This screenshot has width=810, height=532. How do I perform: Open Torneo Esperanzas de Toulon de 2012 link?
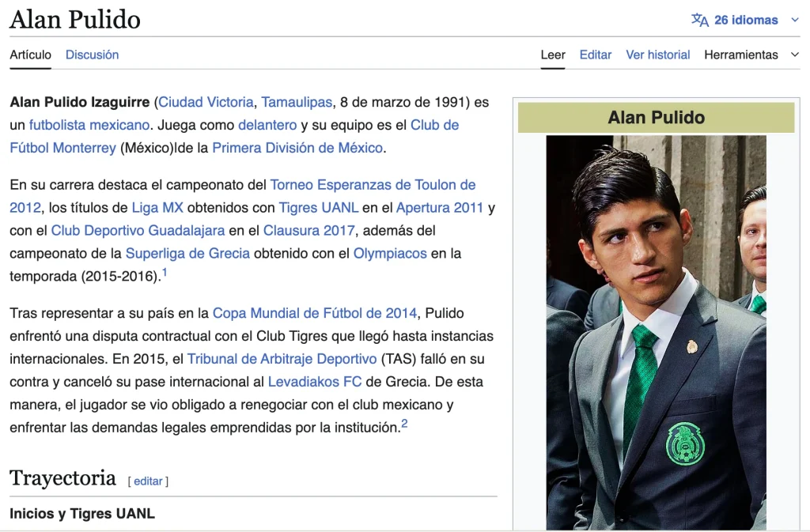(373, 185)
